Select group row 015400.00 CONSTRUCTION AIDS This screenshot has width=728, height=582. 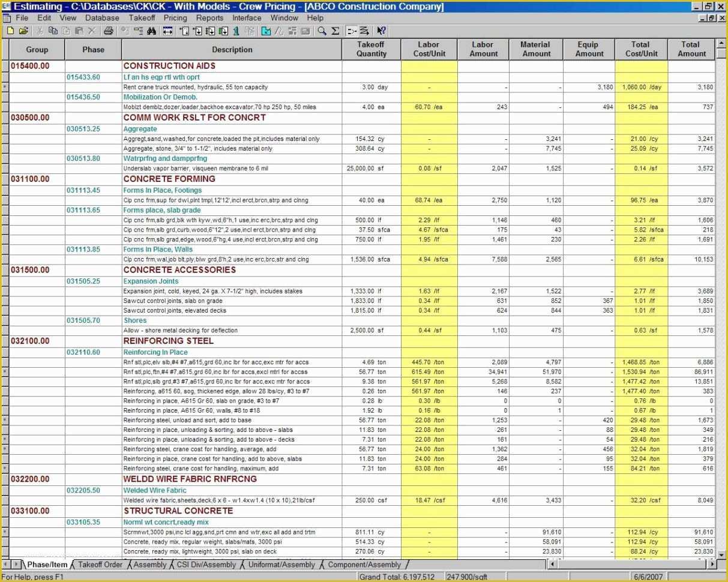[x=362, y=66]
